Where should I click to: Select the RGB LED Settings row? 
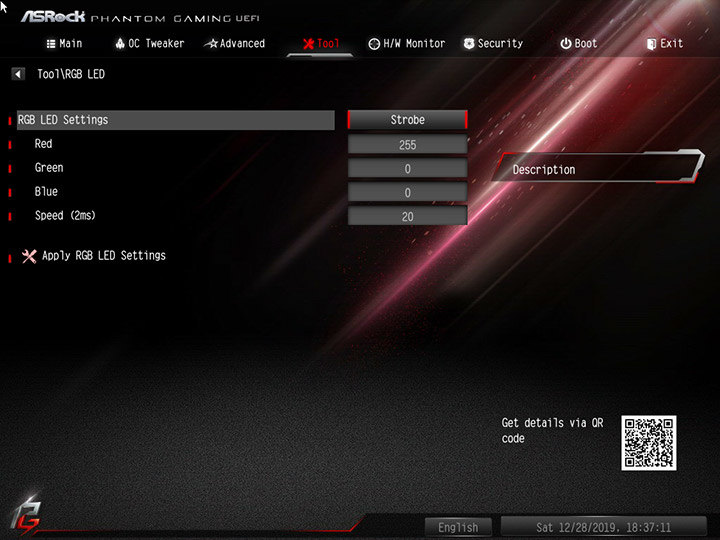click(x=175, y=120)
